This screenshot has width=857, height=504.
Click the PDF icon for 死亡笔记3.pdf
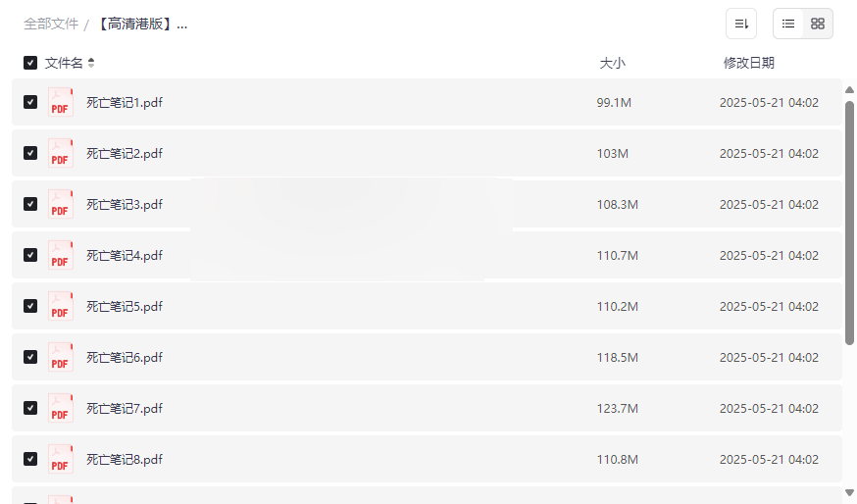(x=61, y=204)
